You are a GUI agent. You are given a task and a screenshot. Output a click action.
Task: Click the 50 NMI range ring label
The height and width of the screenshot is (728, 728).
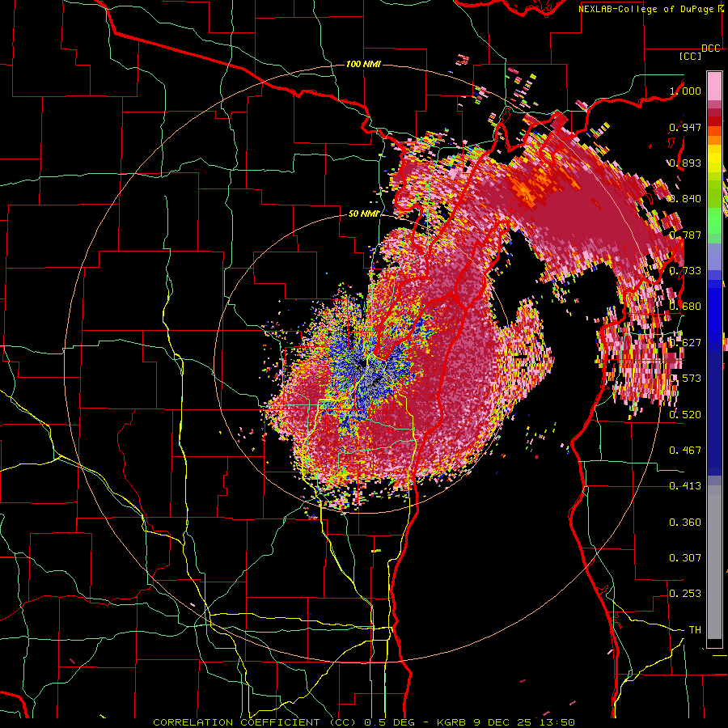point(364,214)
